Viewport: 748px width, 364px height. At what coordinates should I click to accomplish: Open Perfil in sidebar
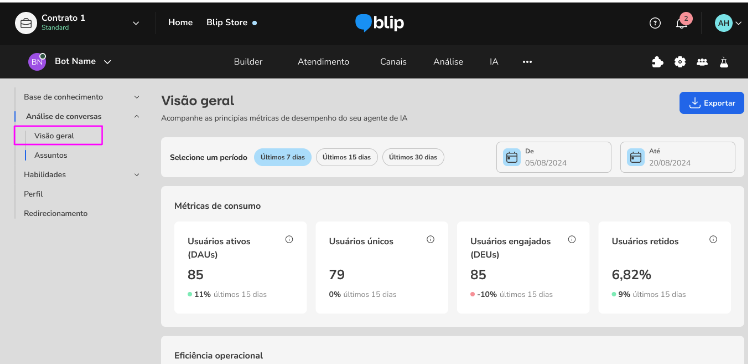coord(33,194)
